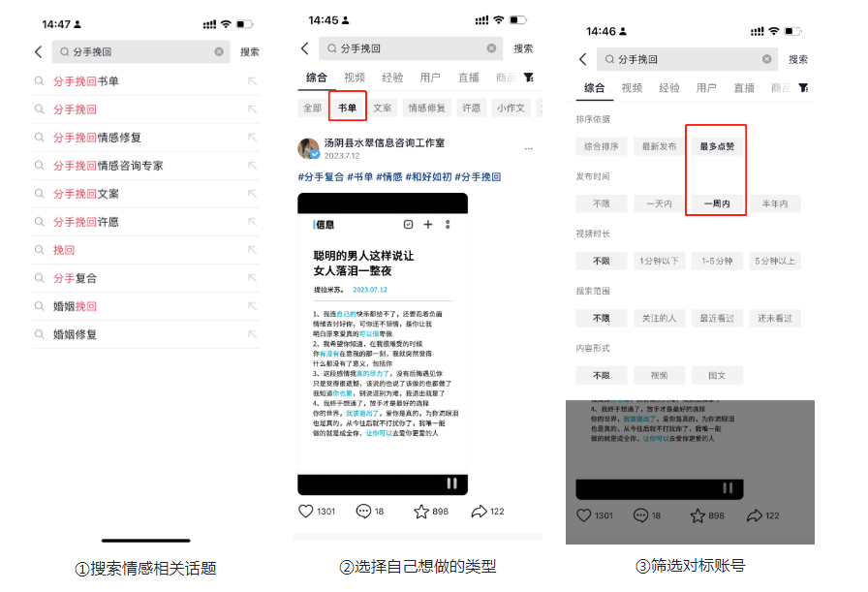
Task: Like post with heart icon 1301
Action: click(305, 512)
